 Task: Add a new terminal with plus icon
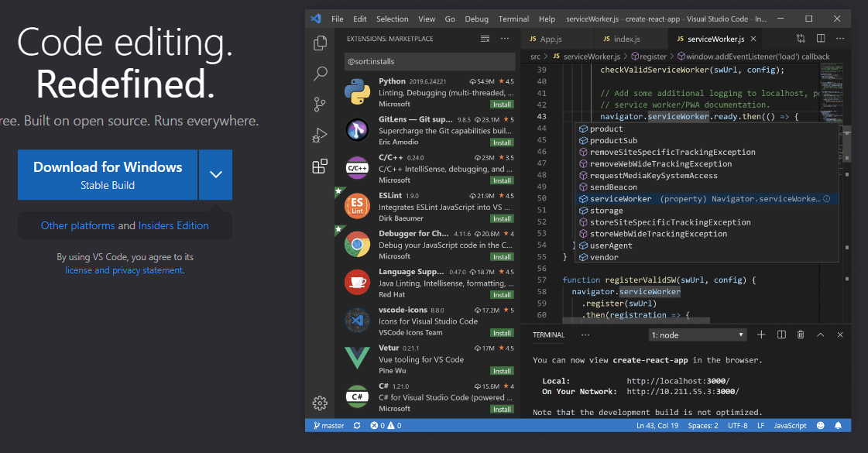coord(761,335)
